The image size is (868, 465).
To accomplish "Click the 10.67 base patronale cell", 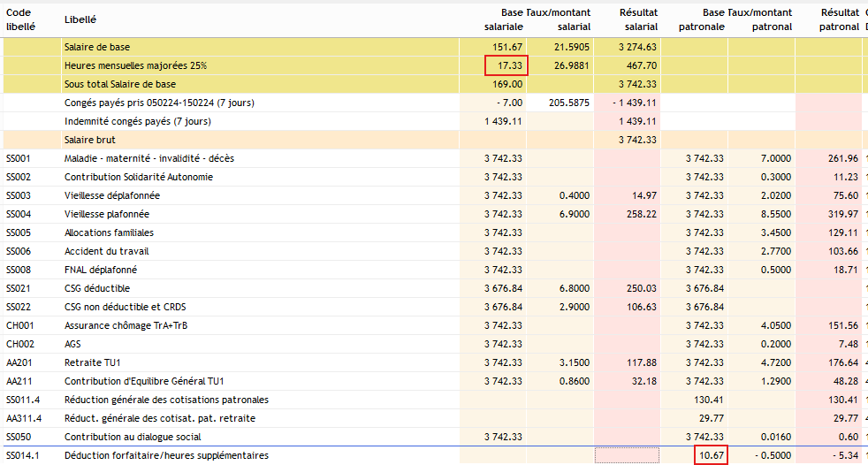I will 710,455.
